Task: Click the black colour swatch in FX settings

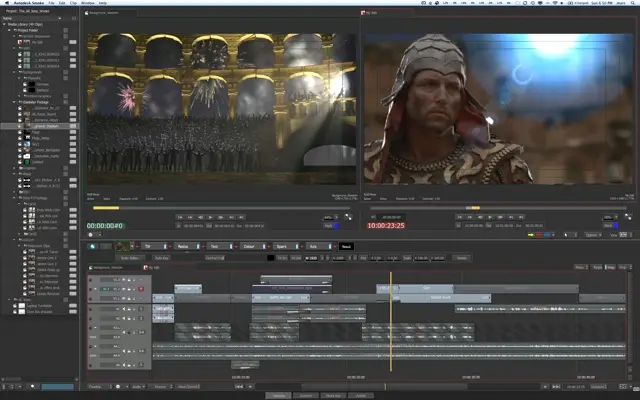Action: pyautogui.click(x=271, y=258)
